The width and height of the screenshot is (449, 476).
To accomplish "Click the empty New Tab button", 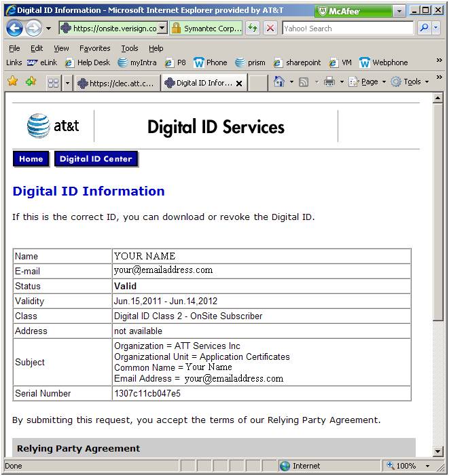I will click(x=258, y=83).
